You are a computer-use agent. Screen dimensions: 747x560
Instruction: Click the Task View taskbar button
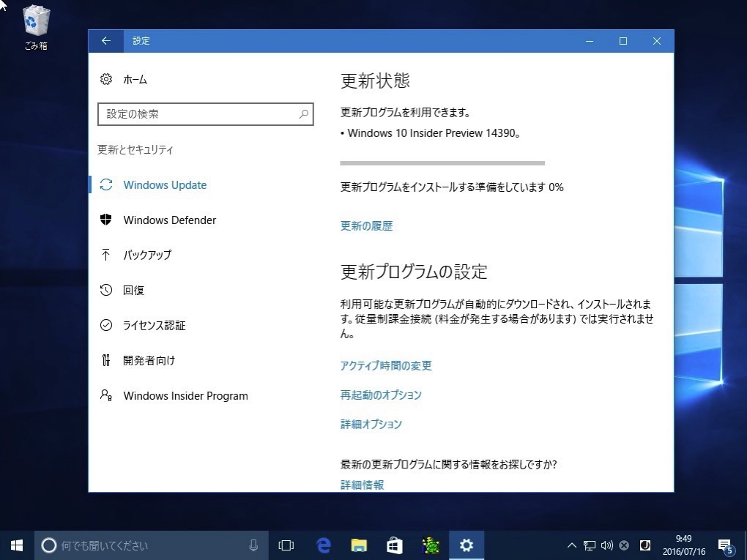[286, 545]
